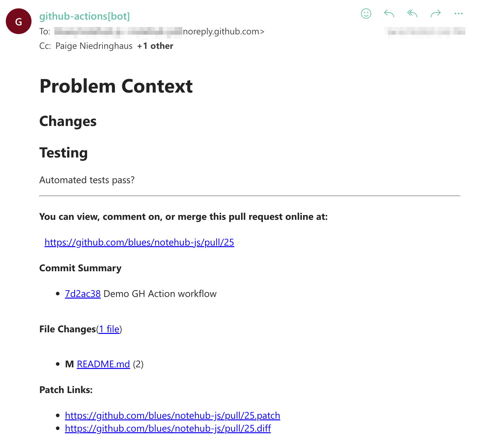Image resolution: width=477 pixels, height=448 pixels.
Task: Forward this pull request email
Action: pyautogui.click(x=436, y=13)
